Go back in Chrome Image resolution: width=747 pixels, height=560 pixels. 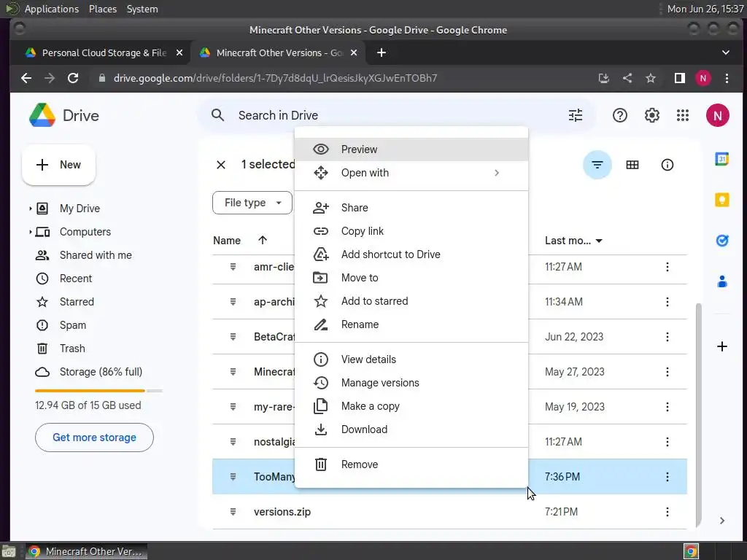(x=26, y=78)
